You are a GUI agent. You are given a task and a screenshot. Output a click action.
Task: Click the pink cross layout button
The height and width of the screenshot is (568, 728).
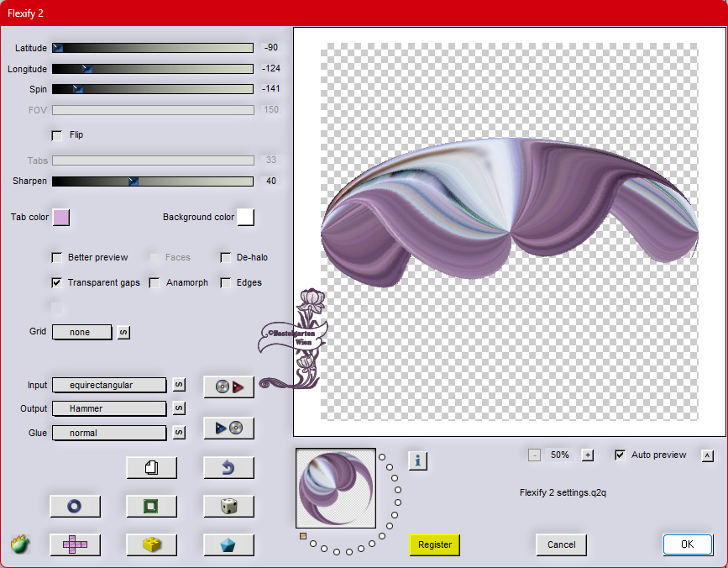pos(75,544)
